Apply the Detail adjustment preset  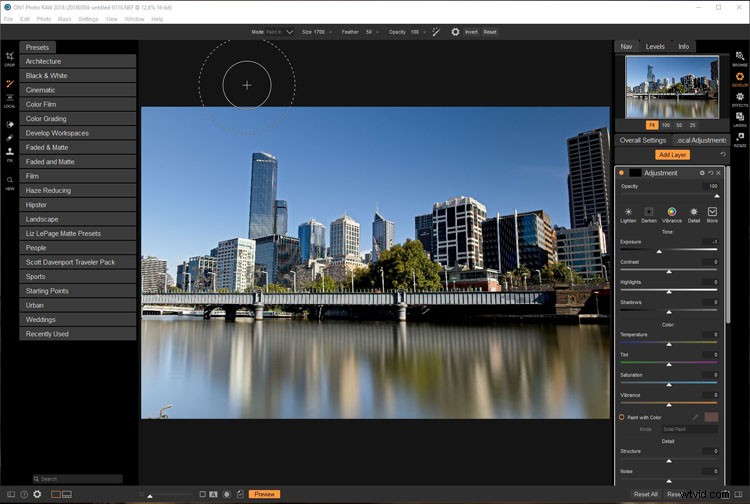[x=694, y=214]
